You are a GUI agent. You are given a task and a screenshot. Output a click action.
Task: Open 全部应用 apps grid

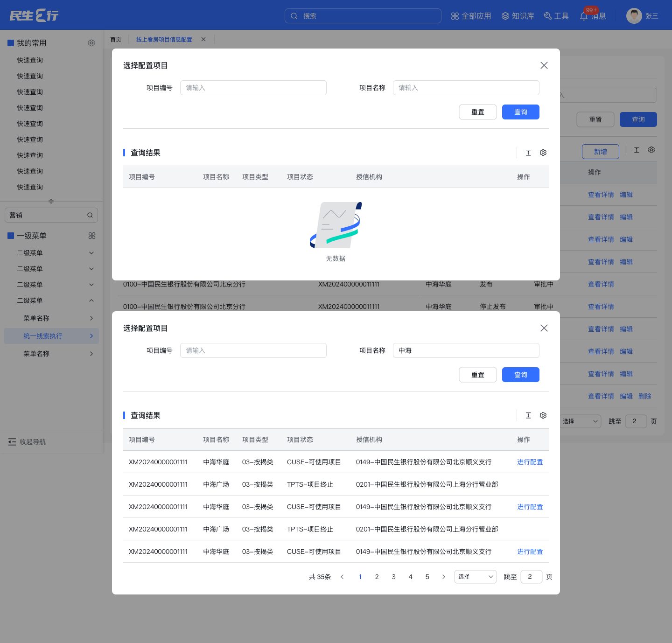click(x=471, y=16)
